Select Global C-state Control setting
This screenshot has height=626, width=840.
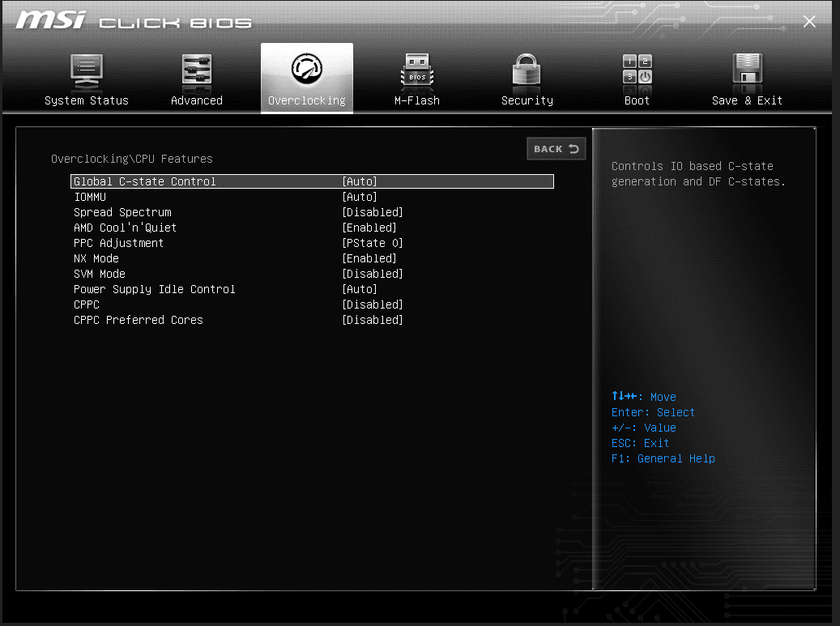click(313, 181)
